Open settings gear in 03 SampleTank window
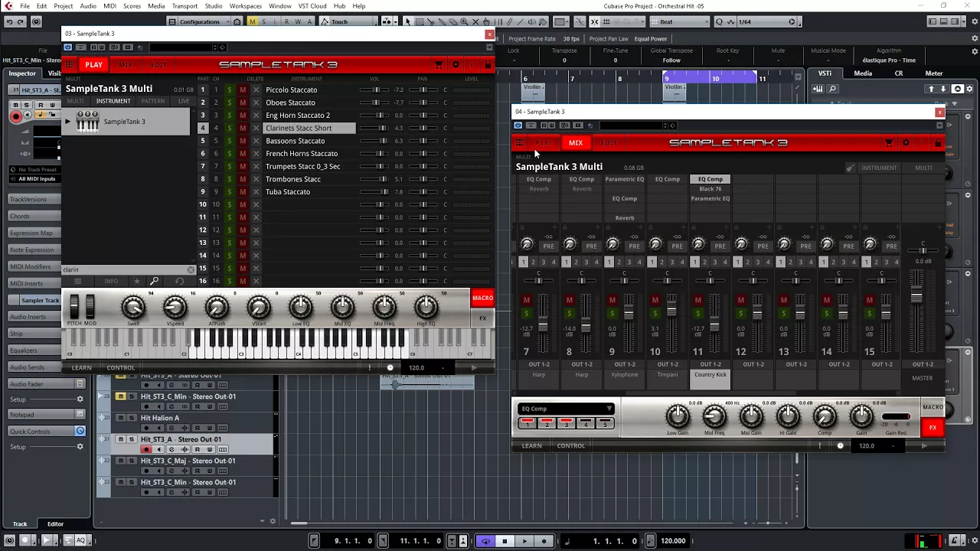The image size is (980, 551). [x=456, y=65]
